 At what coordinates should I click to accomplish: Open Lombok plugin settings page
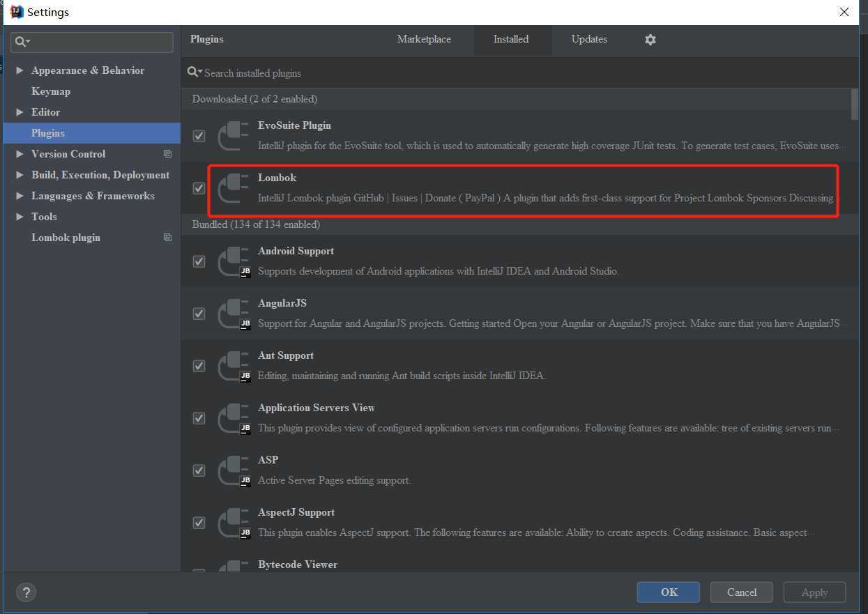pyautogui.click(x=66, y=238)
